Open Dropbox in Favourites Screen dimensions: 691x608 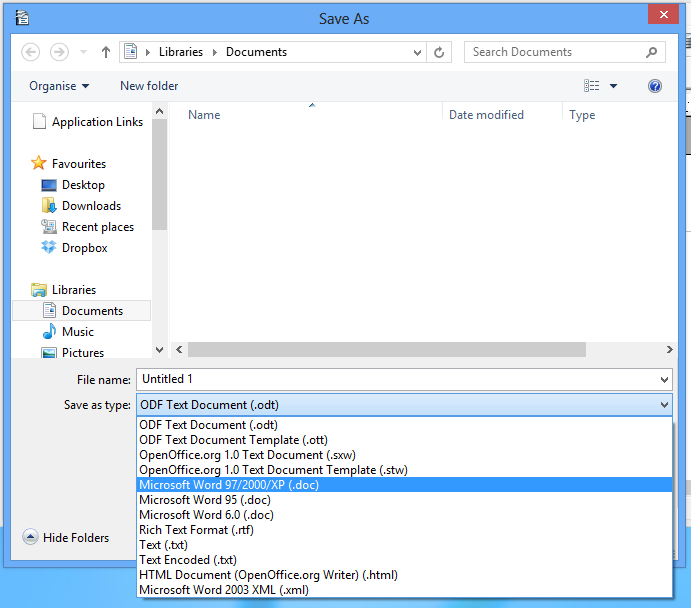pos(84,248)
